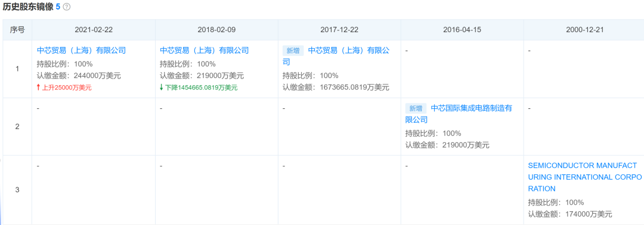The height and width of the screenshot is (225, 644).
Task: Select the 2021-02-22 column header
Action: click(93, 30)
